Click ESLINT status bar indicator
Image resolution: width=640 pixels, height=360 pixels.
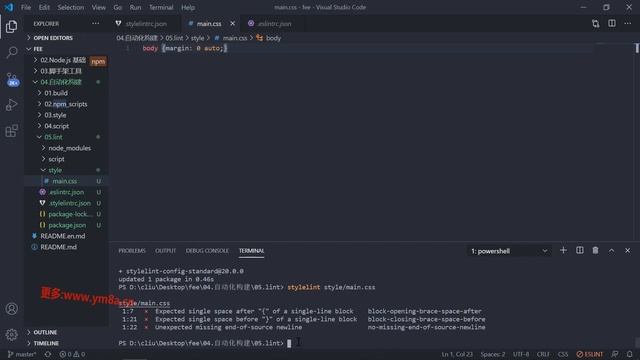(589, 354)
